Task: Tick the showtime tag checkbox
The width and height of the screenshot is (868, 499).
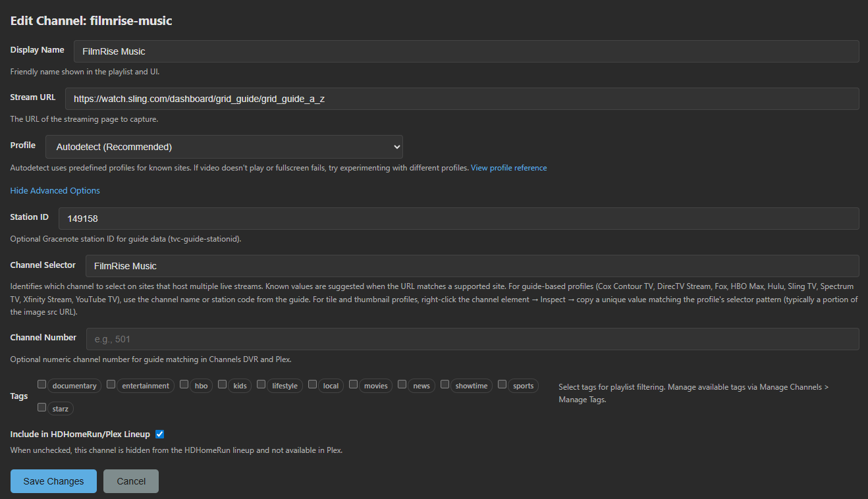Action: pos(445,384)
